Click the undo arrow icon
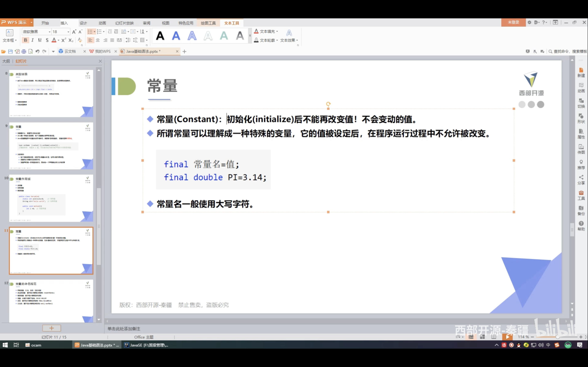588x367 pixels. 37,51
